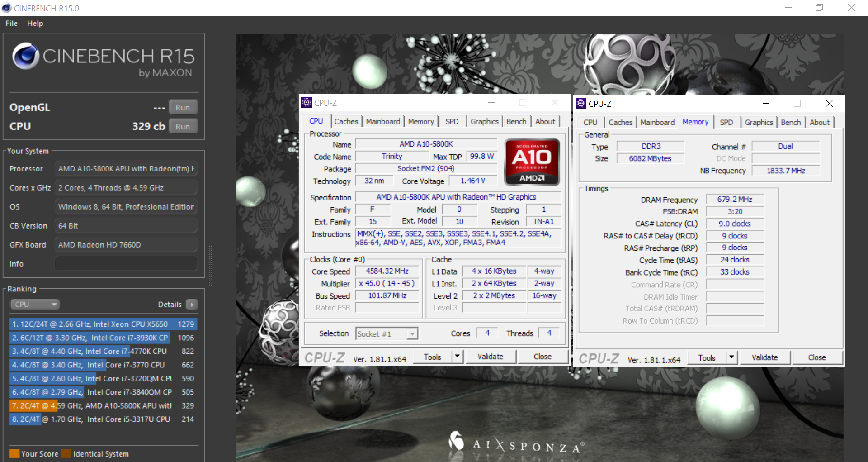
Task: Click the Identical System legend swatch
Action: 66,453
